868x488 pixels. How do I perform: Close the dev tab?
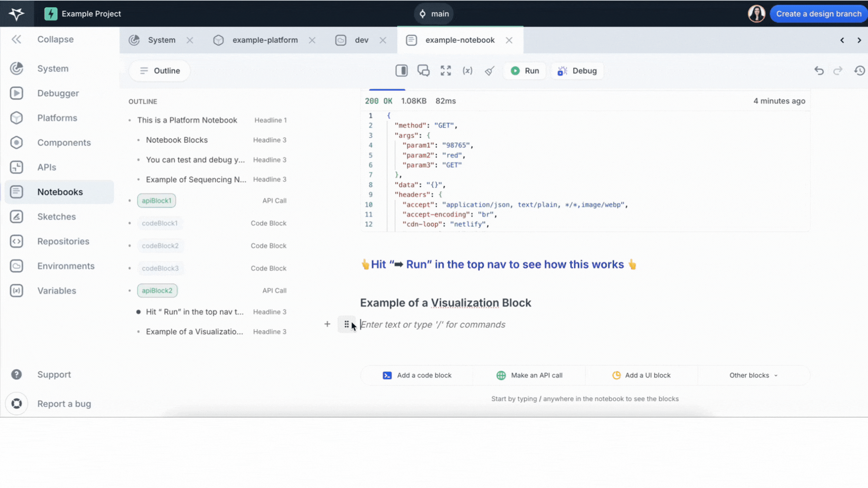[383, 40]
